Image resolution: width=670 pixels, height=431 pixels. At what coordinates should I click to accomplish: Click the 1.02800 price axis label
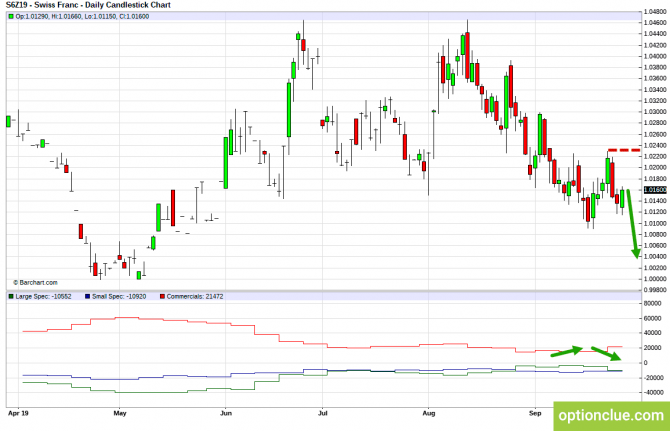coord(655,123)
